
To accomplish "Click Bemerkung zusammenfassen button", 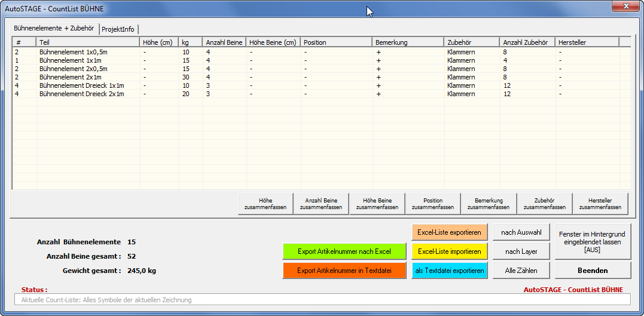I will click(x=488, y=204).
